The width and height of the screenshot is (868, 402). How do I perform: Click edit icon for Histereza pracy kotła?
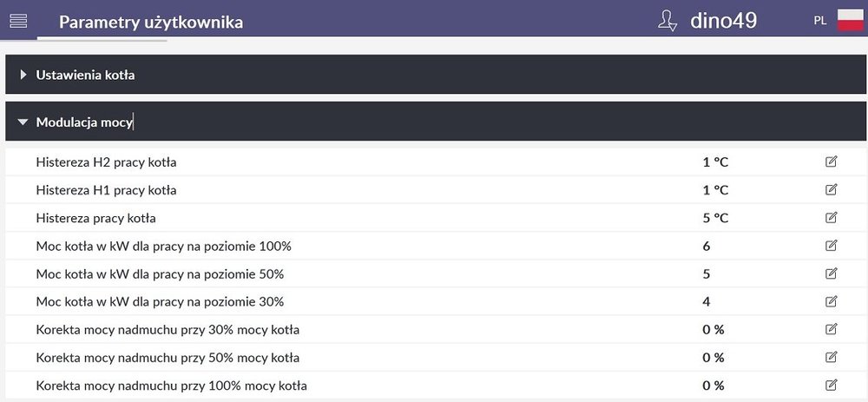[832, 217]
